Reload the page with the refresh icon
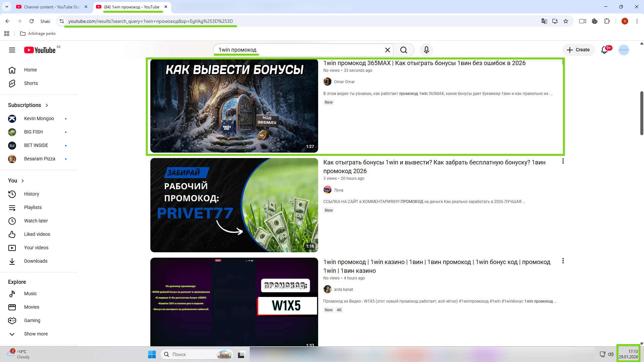 [x=32, y=21]
